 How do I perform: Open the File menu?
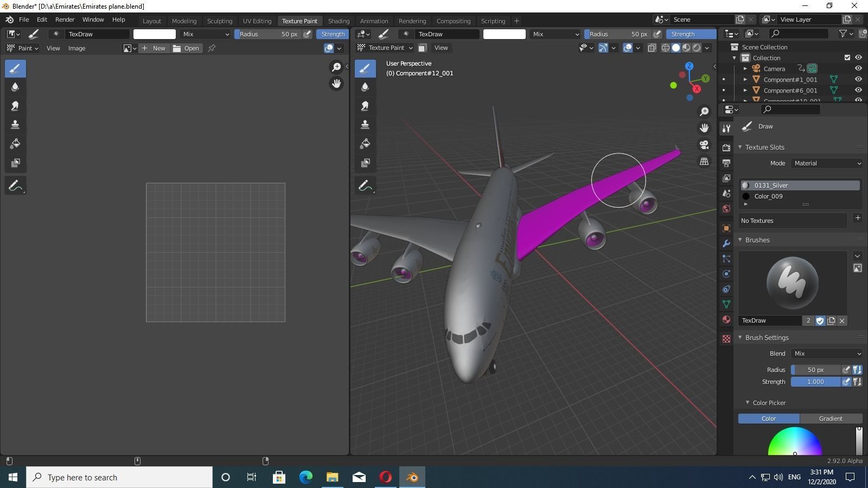click(x=24, y=20)
